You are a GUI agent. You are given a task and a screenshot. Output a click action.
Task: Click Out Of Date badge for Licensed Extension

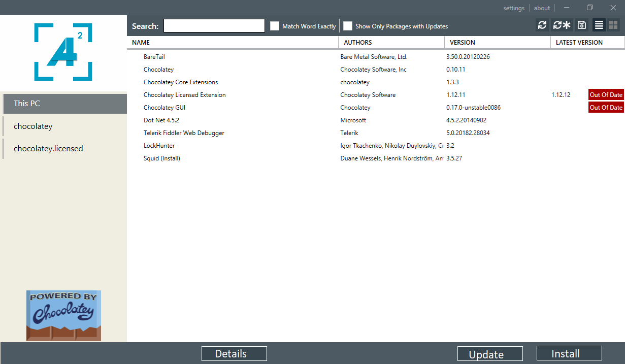(606, 95)
